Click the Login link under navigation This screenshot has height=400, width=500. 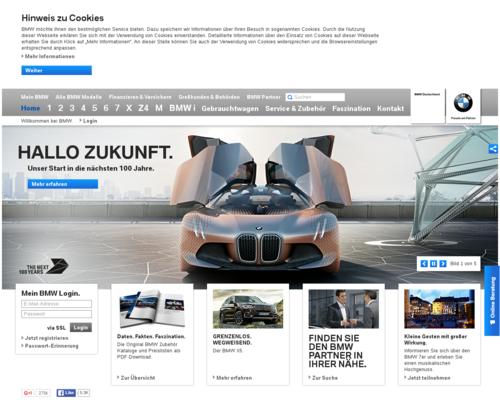(x=89, y=121)
